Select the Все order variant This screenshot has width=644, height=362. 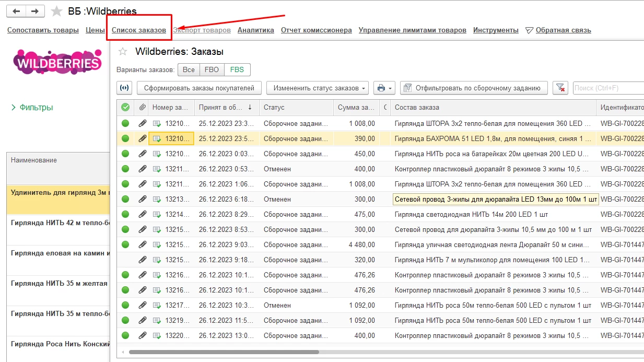tap(189, 69)
